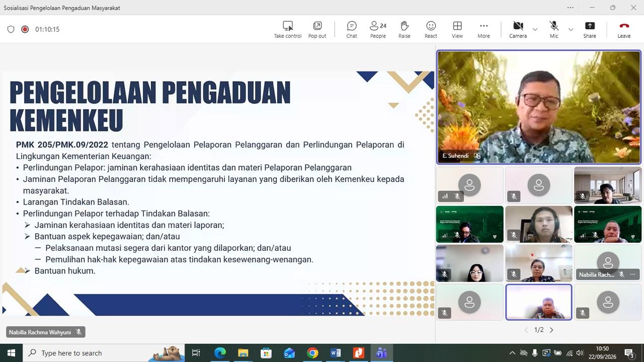The width and height of the screenshot is (644, 362).
Task: Click the microphone tray icon
Action: (535, 353)
